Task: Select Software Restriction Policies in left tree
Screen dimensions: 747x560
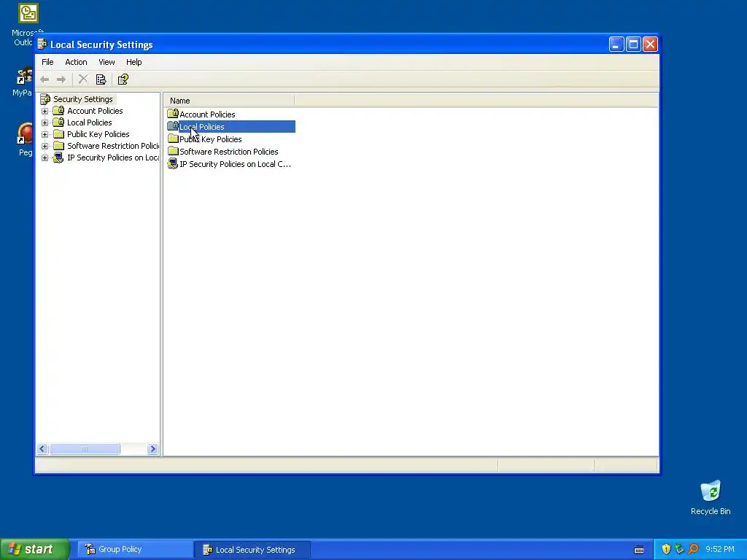Action: point(113,146)
